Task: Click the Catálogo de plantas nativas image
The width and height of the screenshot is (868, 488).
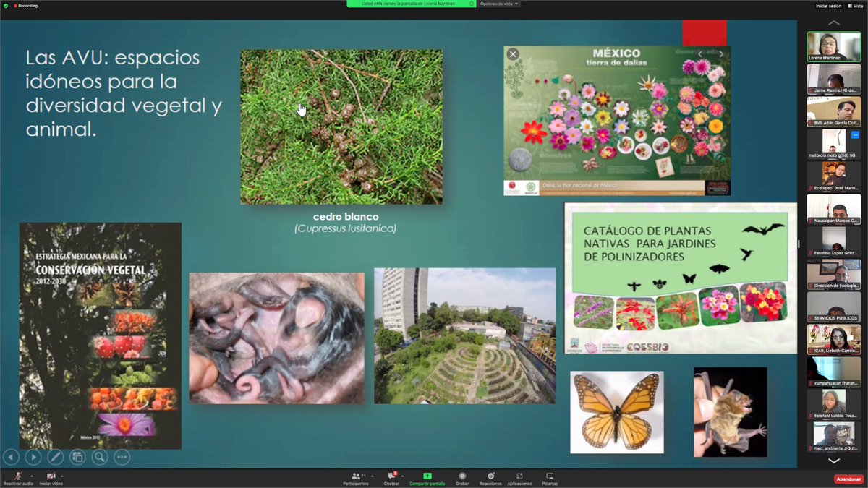Action: coord(681,278)
